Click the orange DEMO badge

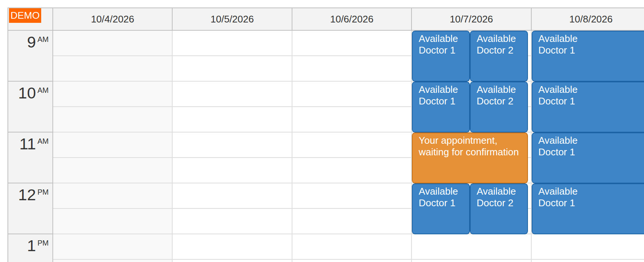point(25,15)
